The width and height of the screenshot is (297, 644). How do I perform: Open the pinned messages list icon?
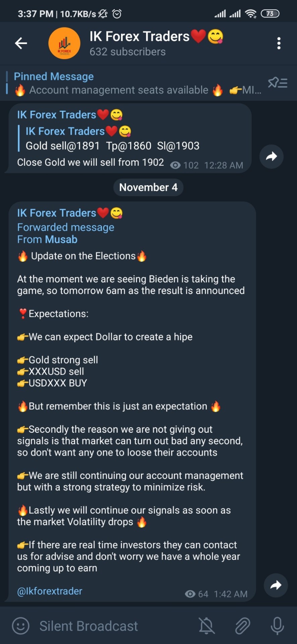pos(278,83)
